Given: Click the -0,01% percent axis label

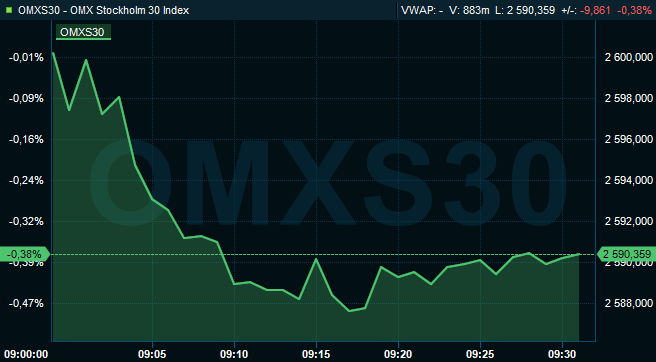Looking at the screenshot, I should [x=26, y=57].
